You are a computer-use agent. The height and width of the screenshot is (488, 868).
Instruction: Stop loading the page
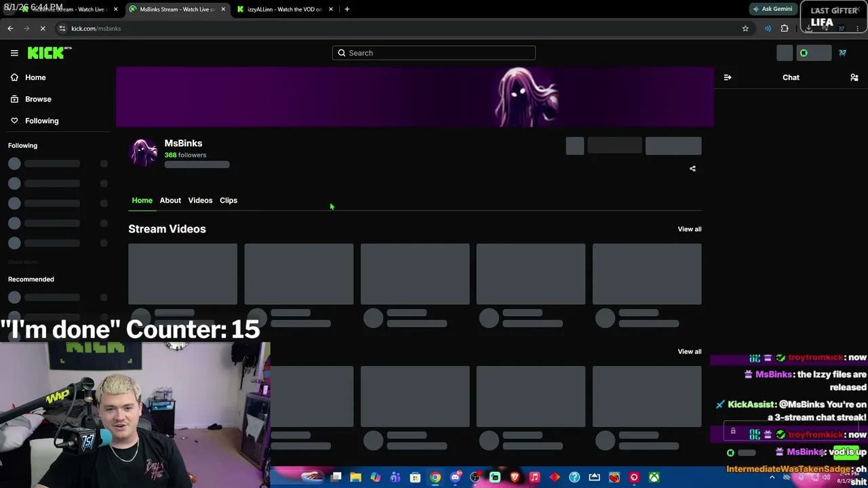coord(43,28)
